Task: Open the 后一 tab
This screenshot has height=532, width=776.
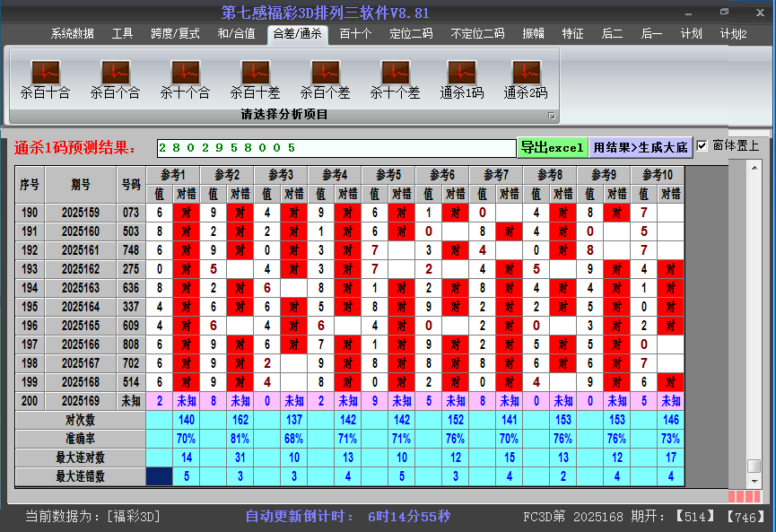Action: point(651,34)
